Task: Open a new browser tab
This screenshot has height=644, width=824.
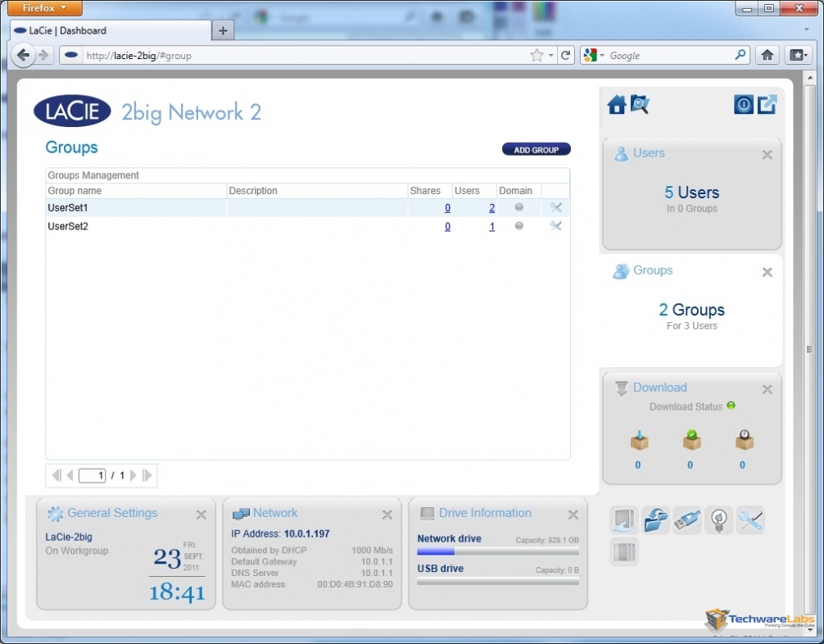Action: pyautogui.click(x=223, y=30)
